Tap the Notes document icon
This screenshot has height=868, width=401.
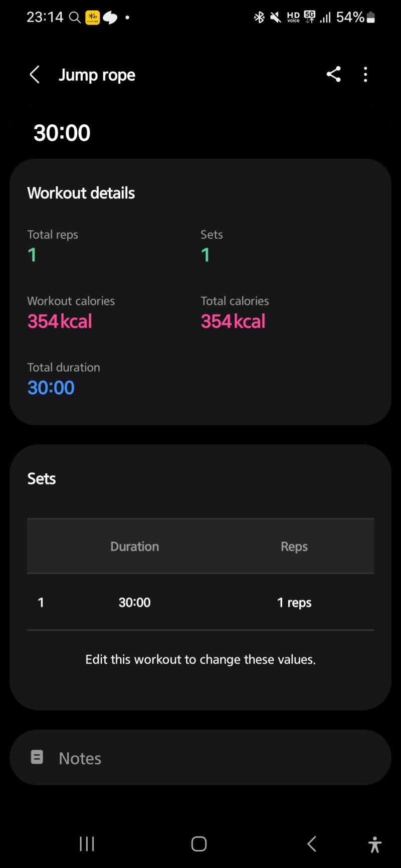pos(37,757)
